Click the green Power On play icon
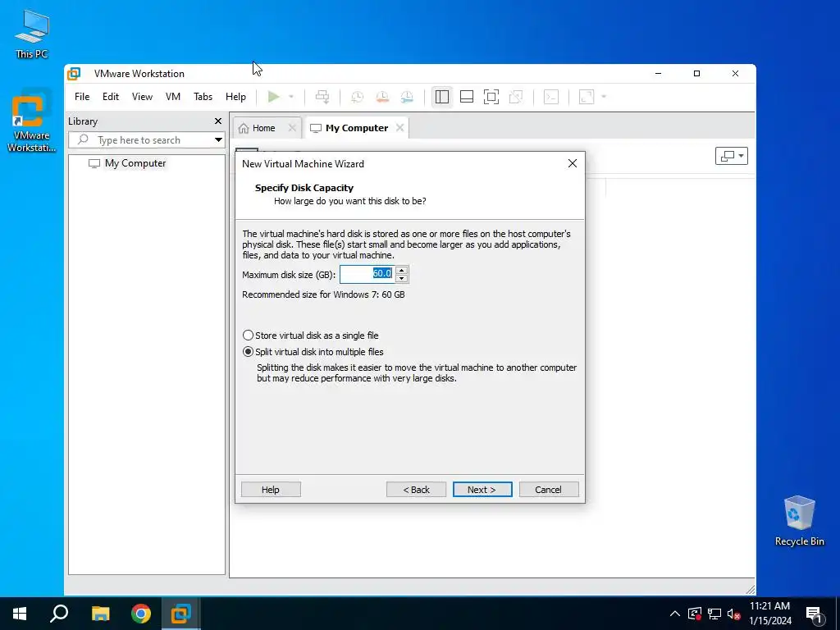The height and width of the screenshot is (630, 840). click(274, 97)
